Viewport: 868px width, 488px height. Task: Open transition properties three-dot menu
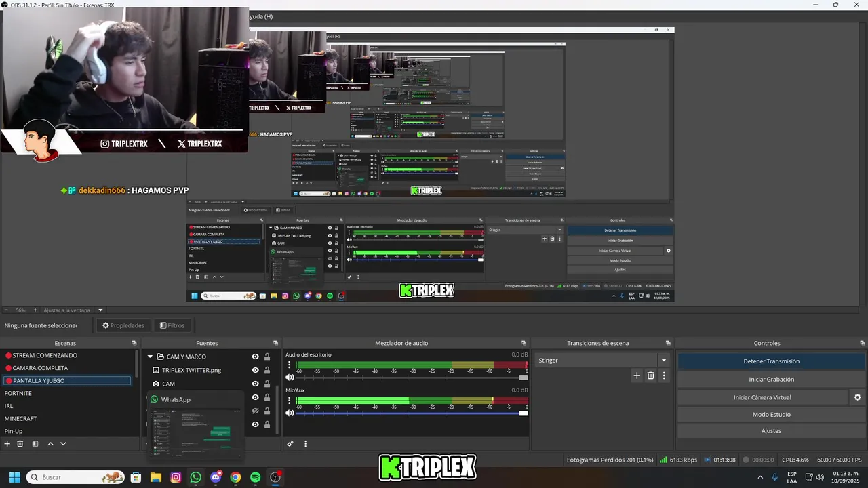click(x=664, y=375)
